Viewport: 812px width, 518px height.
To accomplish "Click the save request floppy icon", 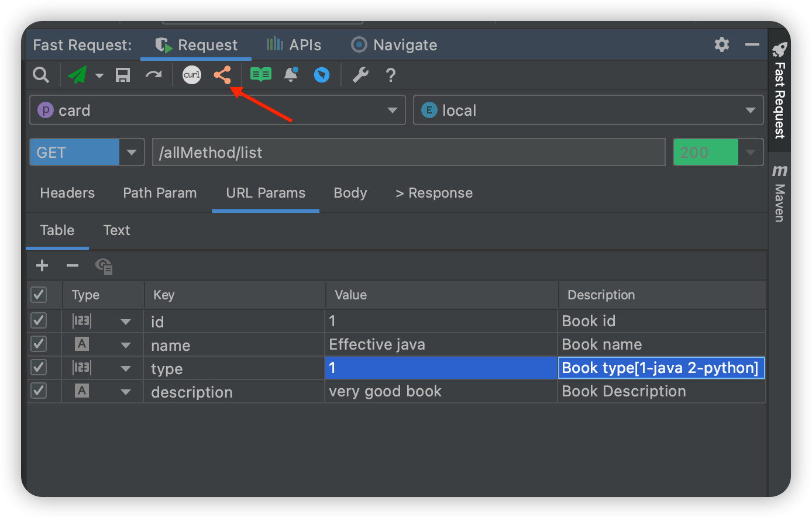I will [x=123, y=75].
